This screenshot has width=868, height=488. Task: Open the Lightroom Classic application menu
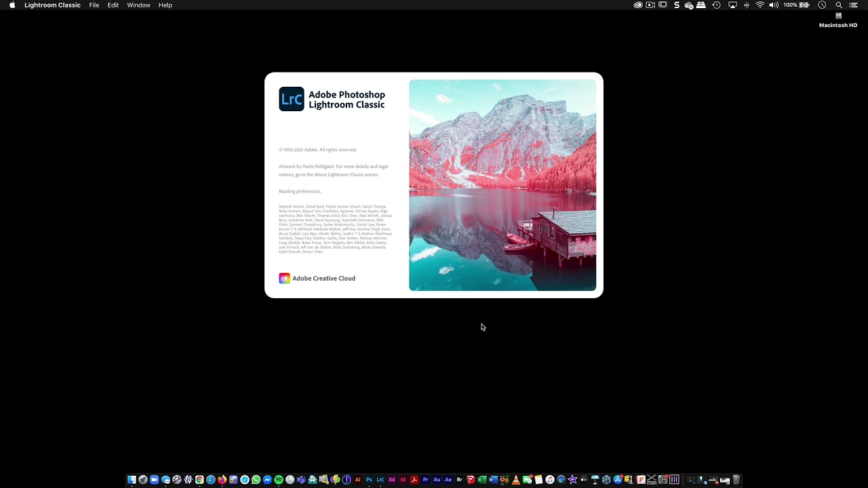(x=52, y=5)
